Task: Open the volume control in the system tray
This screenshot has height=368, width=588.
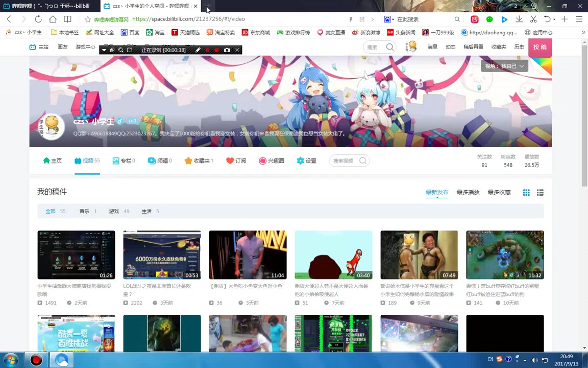Action: click(x=535, y=360)
